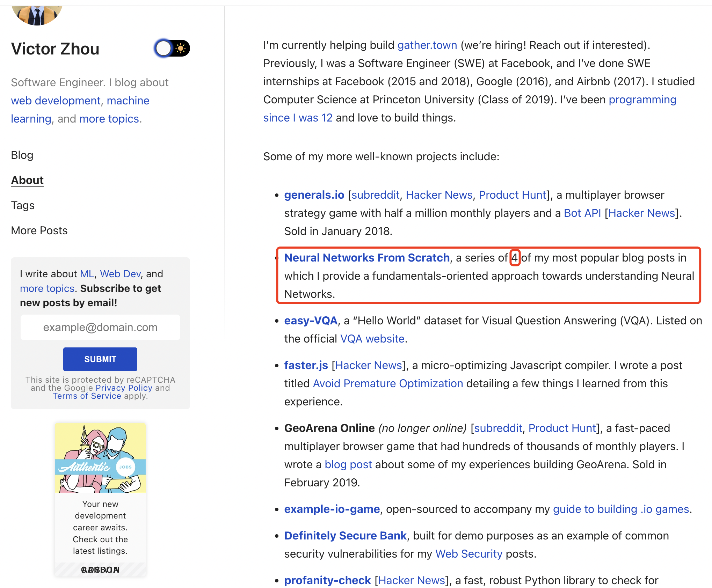Click the SUBMIT subscribe button
Image resolution: width=712 pixels, height=588 pixels.
click(x=100, y=359)
